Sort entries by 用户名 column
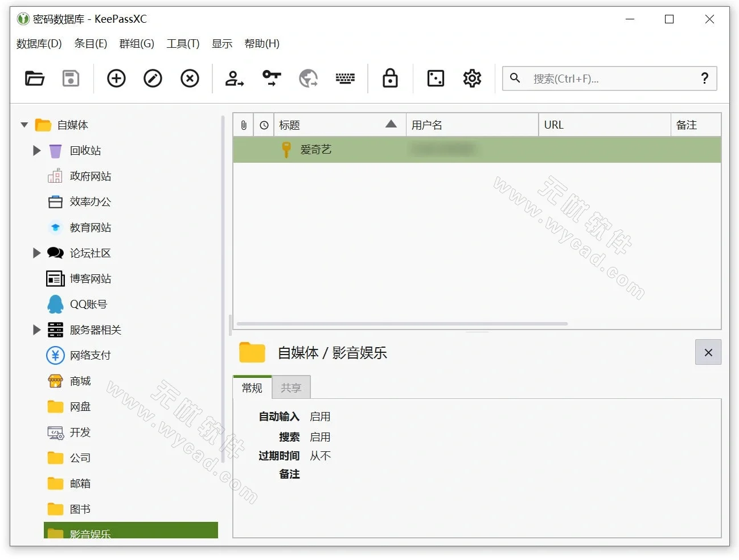This screenshot has width=739, height=560. pos(427,124)
